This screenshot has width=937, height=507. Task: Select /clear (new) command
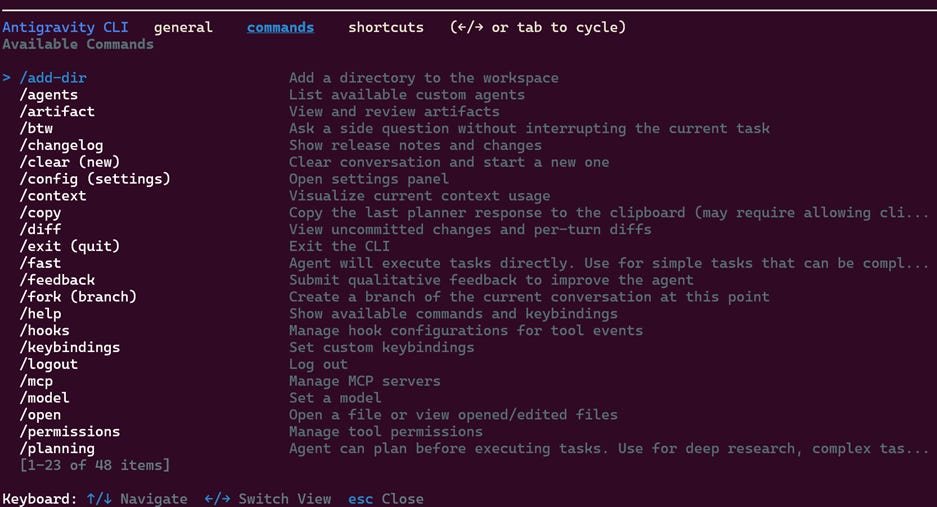69,162
